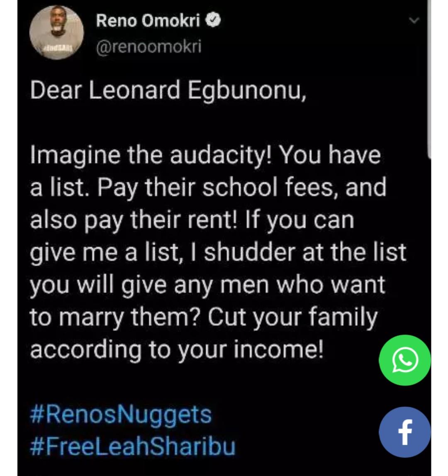Click 'according to your income!' closing line
The image size is (448, 476).
(177, 349)
